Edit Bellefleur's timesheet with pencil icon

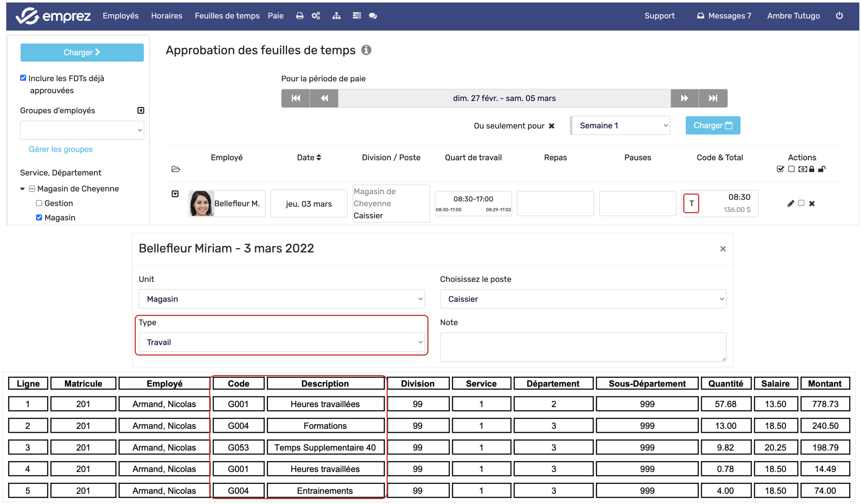(x=790, y=204)
